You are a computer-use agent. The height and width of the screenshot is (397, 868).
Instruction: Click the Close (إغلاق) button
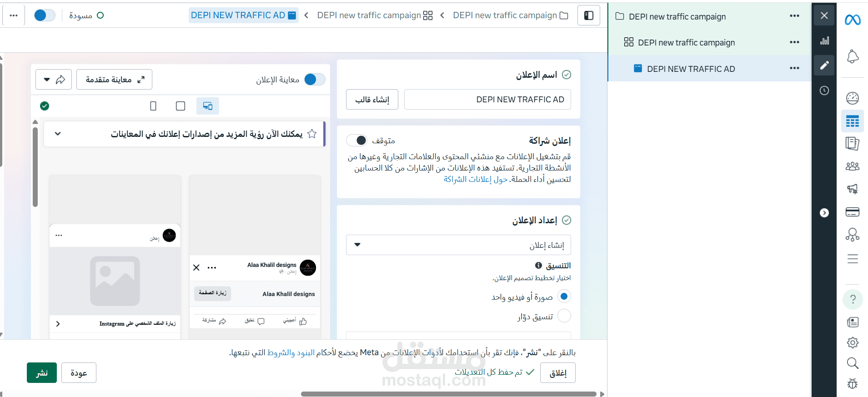(x=558, y=373)
